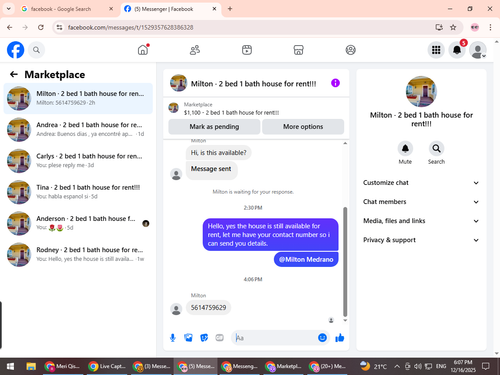This screenshot has height=375, width=500.
Task: Expand Media, files and links section
Action: (421, 221)
